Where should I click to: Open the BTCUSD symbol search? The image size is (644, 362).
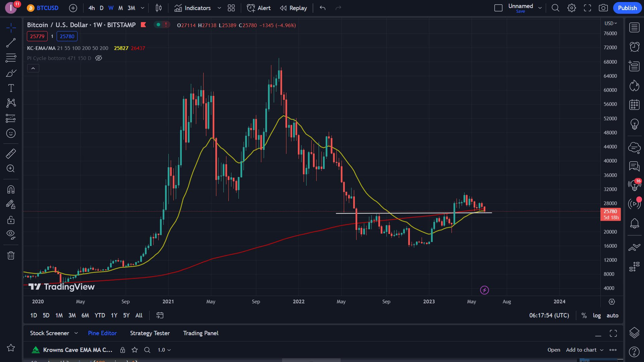[x=43, y=8]
